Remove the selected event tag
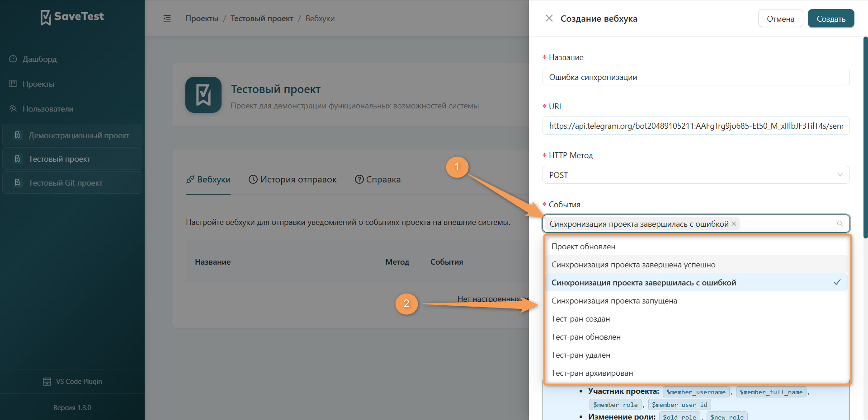 pyautogui.click(x=734, y=224)
